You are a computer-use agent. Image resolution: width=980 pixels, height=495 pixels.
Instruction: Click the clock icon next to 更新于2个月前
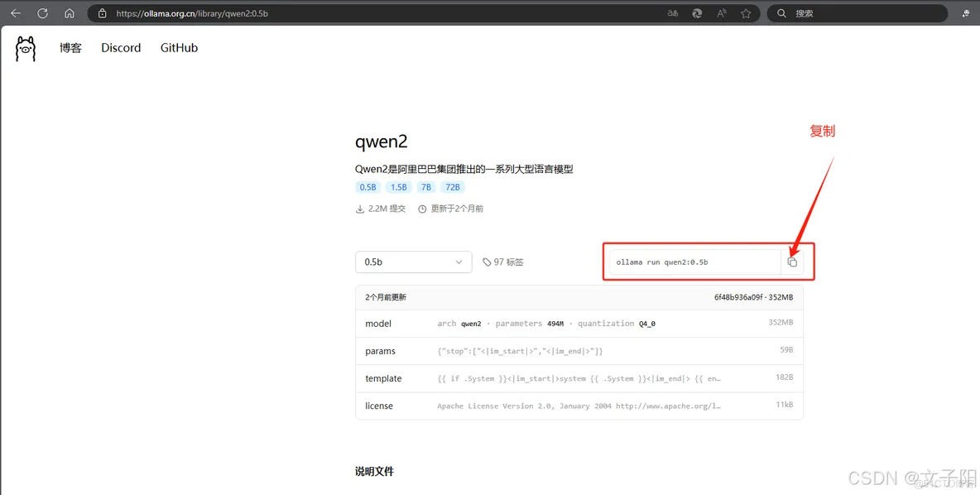click(x=422, y=209)
